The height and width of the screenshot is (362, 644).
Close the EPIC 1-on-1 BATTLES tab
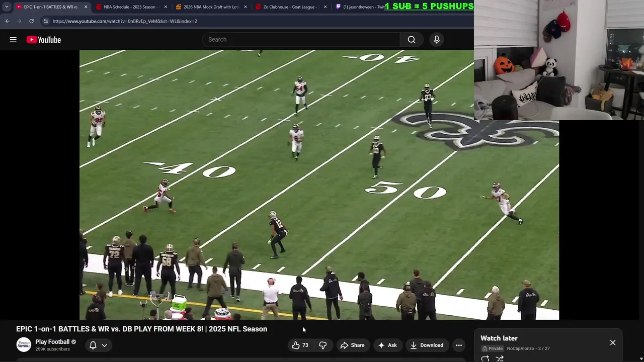[x=86, y=7]
